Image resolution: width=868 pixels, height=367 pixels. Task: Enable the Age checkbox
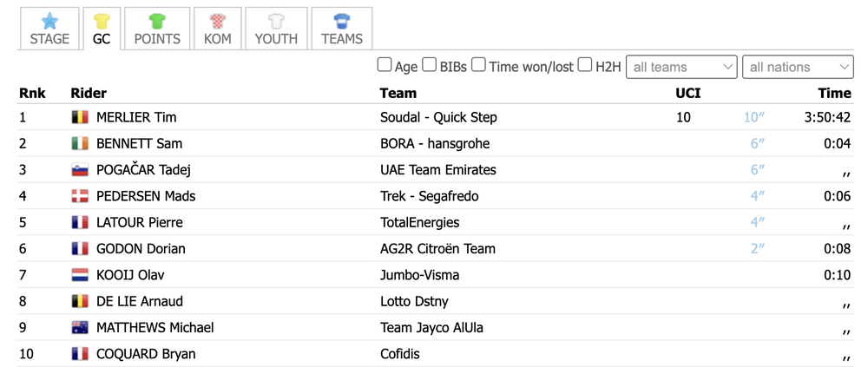tap(385, 65)
